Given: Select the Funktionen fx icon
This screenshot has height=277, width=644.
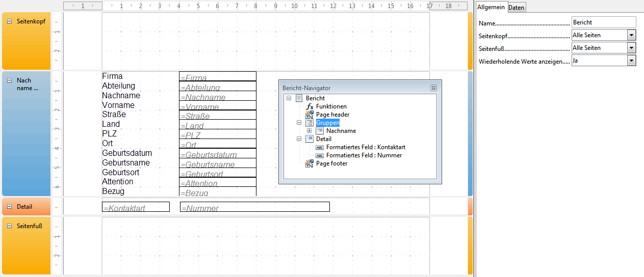Looking at the screenshot, I should click(310, 106).
